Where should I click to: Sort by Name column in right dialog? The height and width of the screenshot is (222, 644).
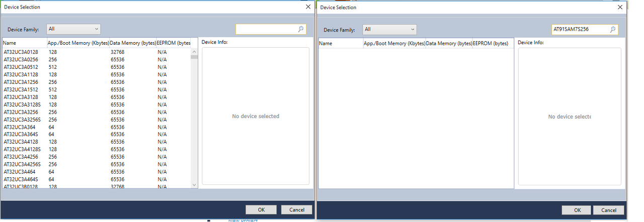point(341,44)
